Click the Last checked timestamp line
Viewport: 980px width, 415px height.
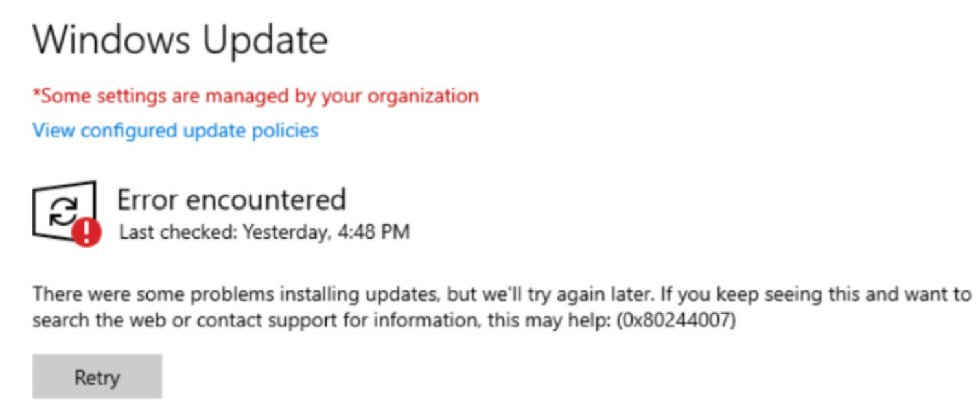(264, 232)
